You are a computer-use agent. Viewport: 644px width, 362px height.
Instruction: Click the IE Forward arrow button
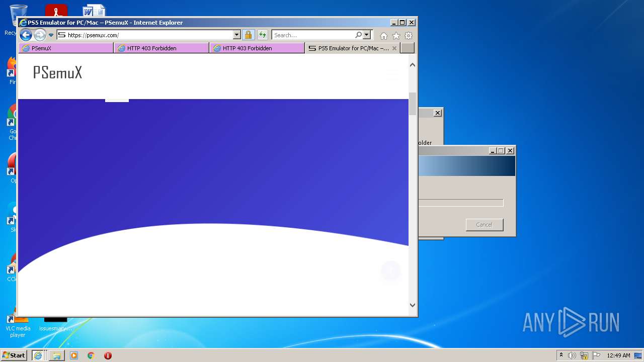[x=40, y=35]
